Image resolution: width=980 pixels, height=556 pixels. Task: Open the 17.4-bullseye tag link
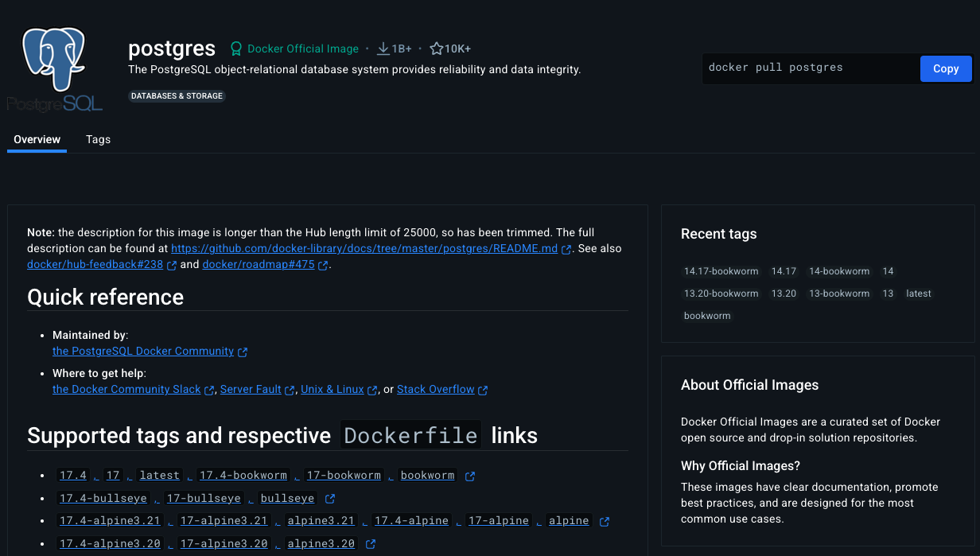103,498
